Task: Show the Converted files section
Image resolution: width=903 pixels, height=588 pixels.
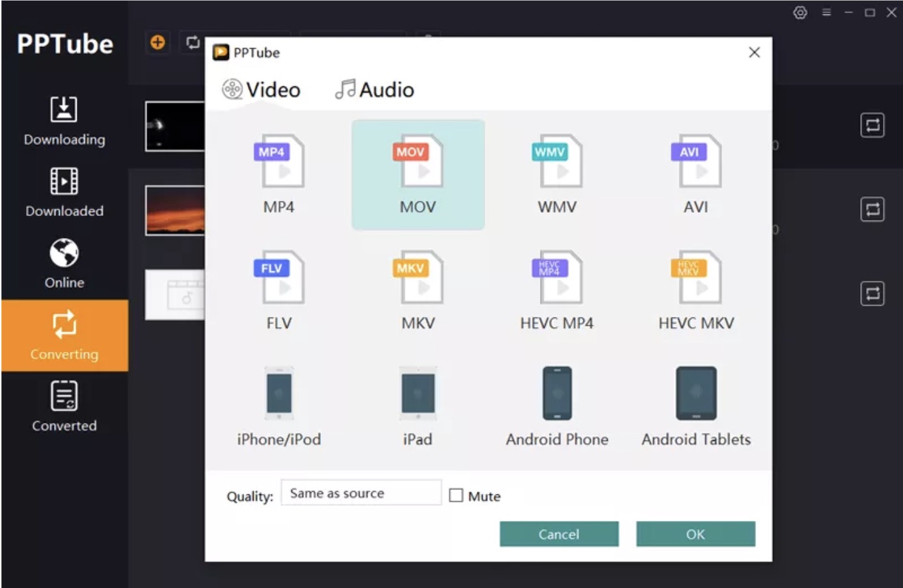Action: tap(64, 407)
